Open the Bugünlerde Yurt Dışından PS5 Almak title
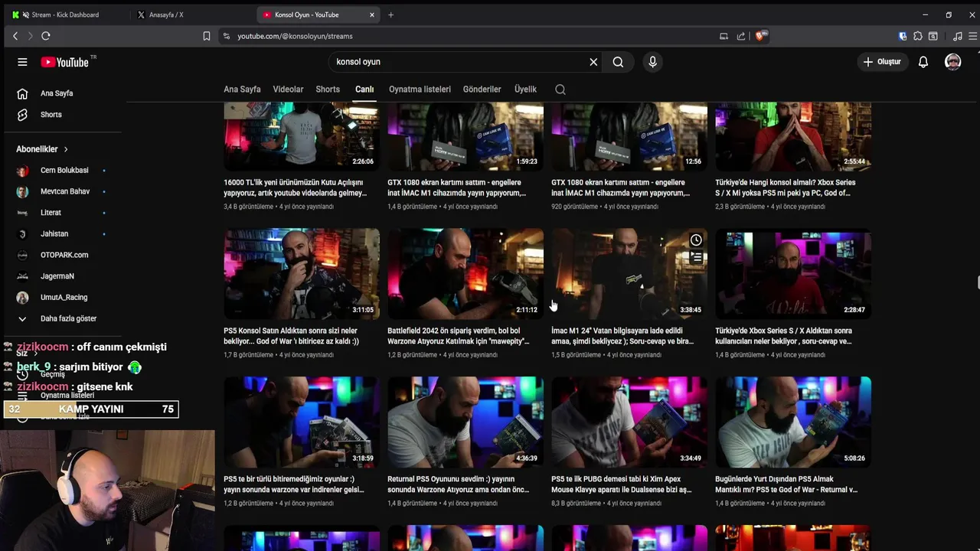980x551 pixels. [786, 484]
